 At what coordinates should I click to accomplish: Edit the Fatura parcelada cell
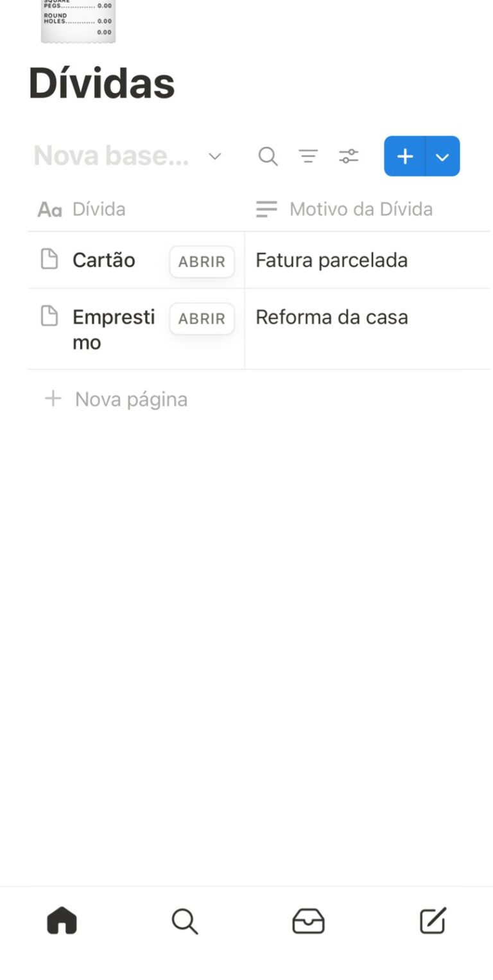point(331,260)
